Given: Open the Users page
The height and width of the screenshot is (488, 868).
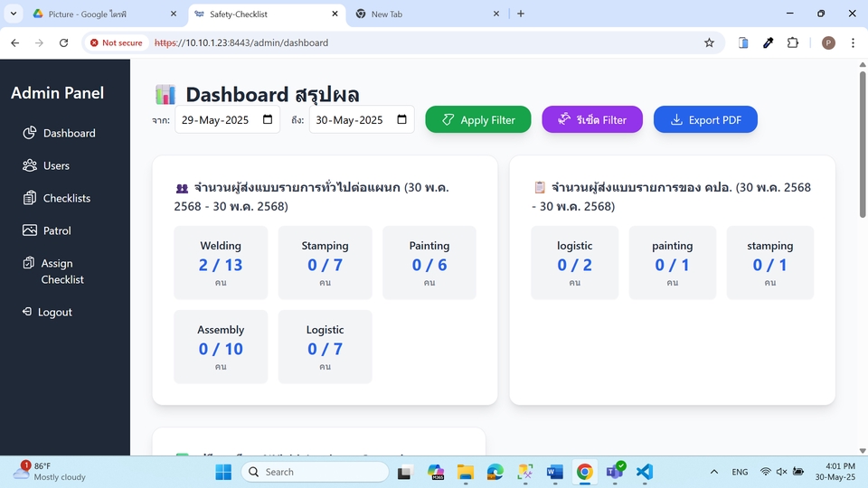Looking at the screenshot, I should 46,165.
